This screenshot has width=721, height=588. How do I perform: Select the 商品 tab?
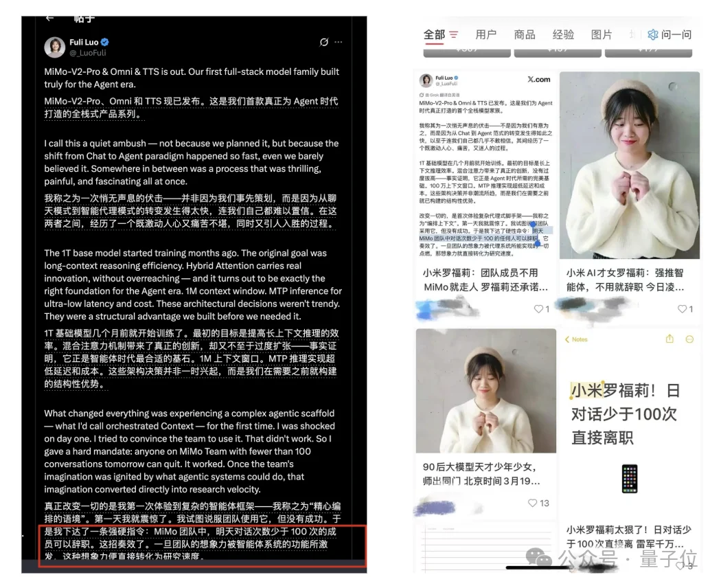pos(525,34)
